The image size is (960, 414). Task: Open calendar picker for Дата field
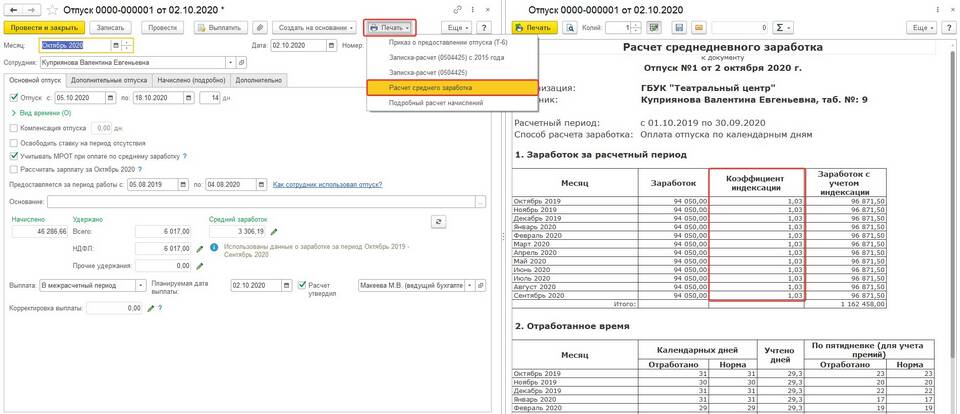[x=331, y=45]
